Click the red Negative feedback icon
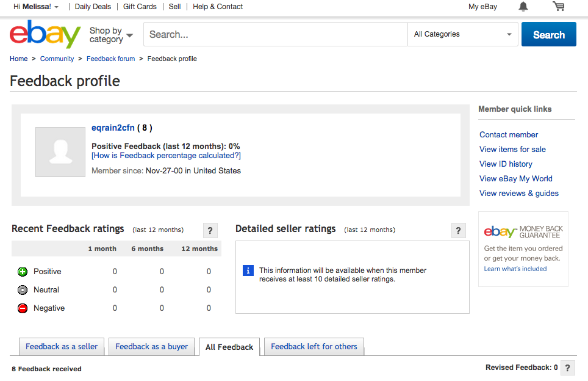588x381 pixels. click(x=23, y=308)
